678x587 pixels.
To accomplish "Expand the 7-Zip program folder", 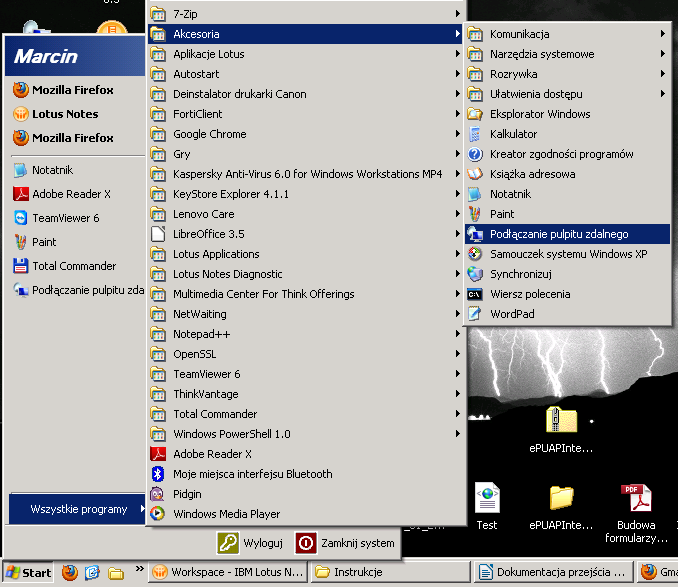I will point(305,14).
